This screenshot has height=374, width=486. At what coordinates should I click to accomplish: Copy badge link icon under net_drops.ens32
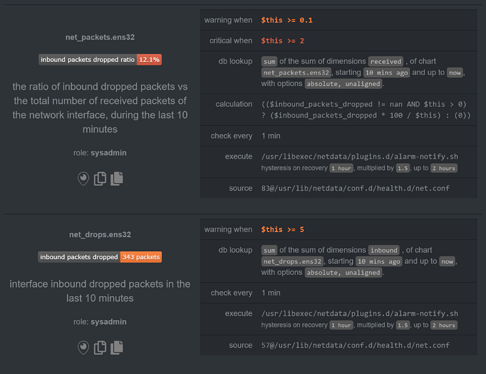(x=100, y=348)
